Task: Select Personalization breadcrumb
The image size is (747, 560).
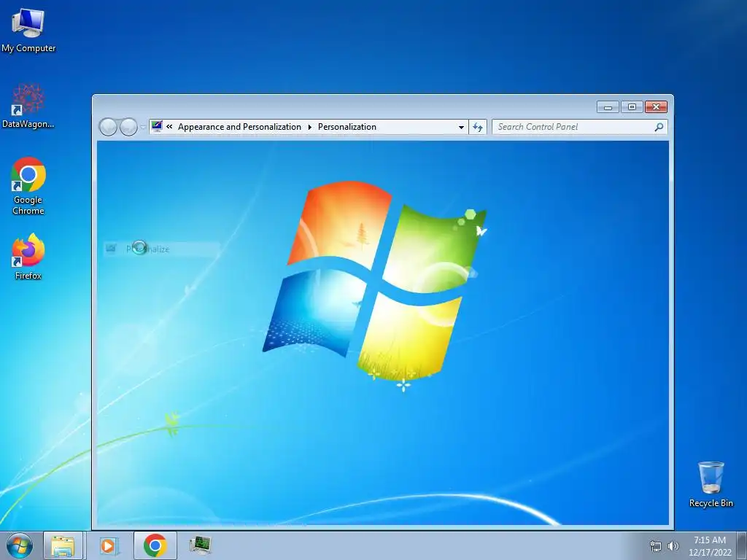Action: click(x=347, y=127)
